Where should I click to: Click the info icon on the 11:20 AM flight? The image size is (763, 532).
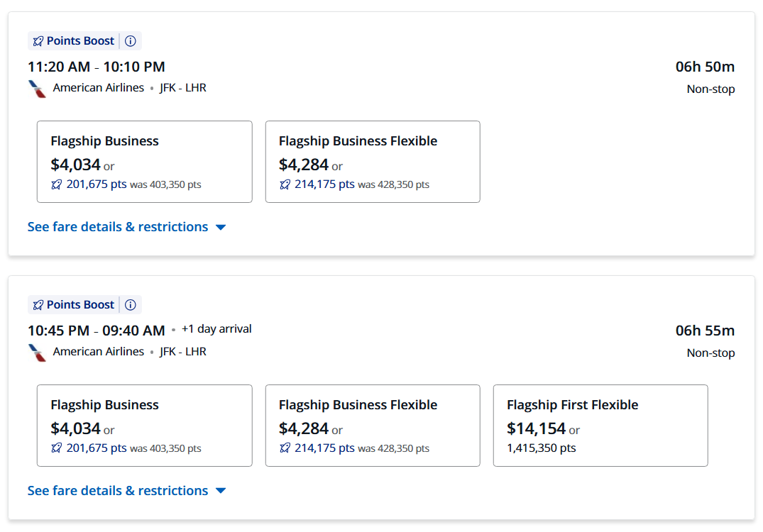(131, 41)
